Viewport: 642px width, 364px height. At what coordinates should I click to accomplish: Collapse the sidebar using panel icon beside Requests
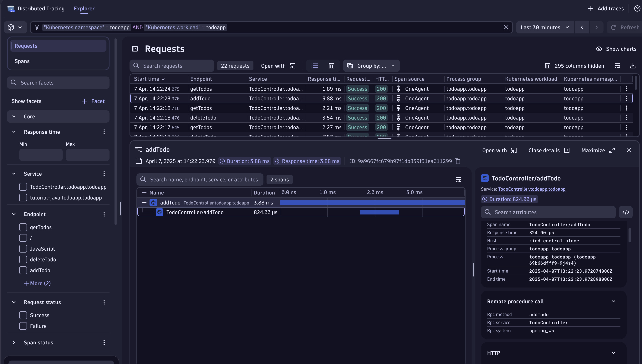coord(135,49)
